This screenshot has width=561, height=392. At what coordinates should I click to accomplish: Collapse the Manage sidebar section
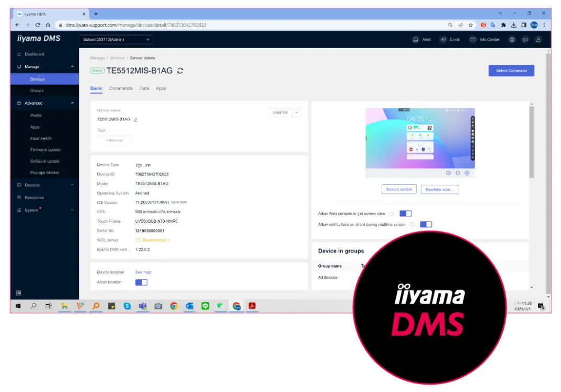[72, 66]
